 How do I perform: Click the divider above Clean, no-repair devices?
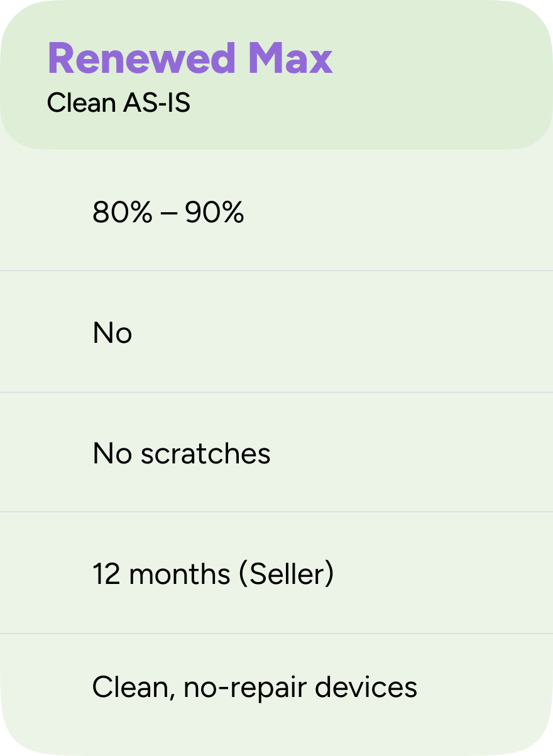click(276, 634)
